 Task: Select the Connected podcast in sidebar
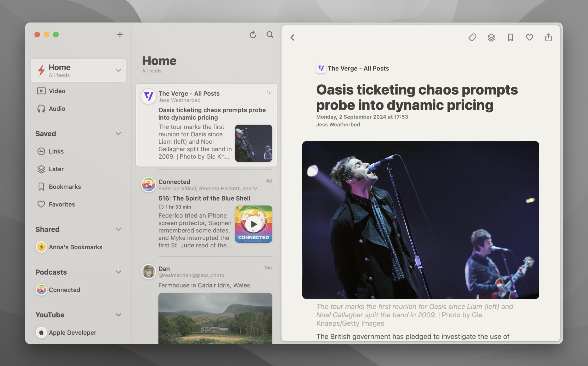(78, 290)
